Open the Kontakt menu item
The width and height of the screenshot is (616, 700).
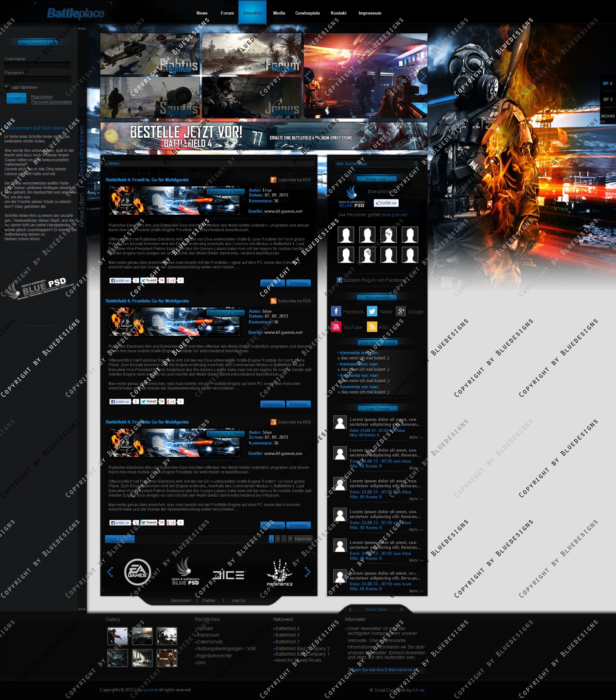point(338,13)
